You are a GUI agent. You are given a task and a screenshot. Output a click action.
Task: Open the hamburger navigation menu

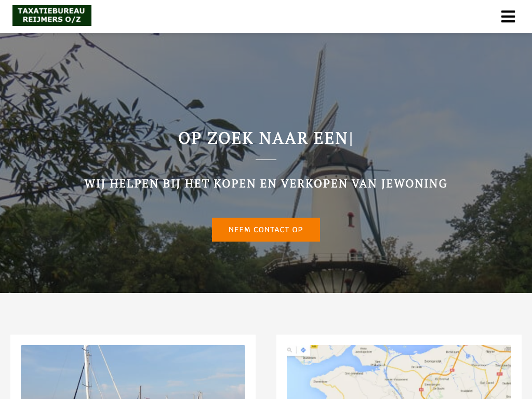point(508,16)
